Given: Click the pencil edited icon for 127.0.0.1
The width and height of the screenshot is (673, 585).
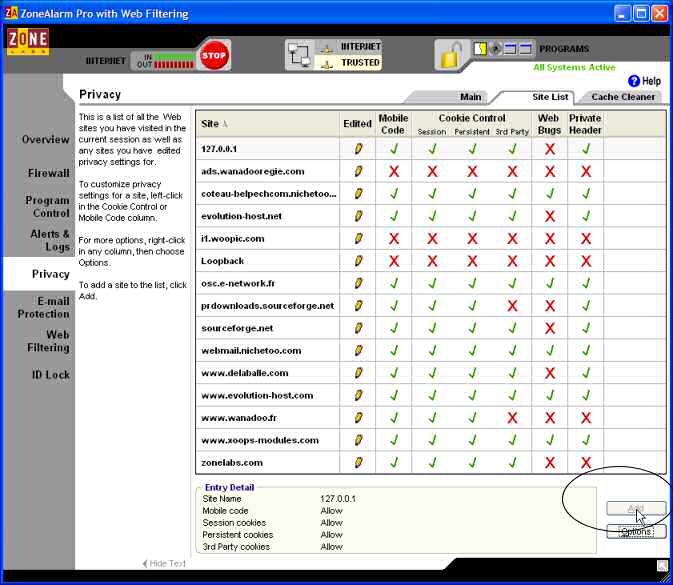Looking at the screenshot, I should 358,149.
